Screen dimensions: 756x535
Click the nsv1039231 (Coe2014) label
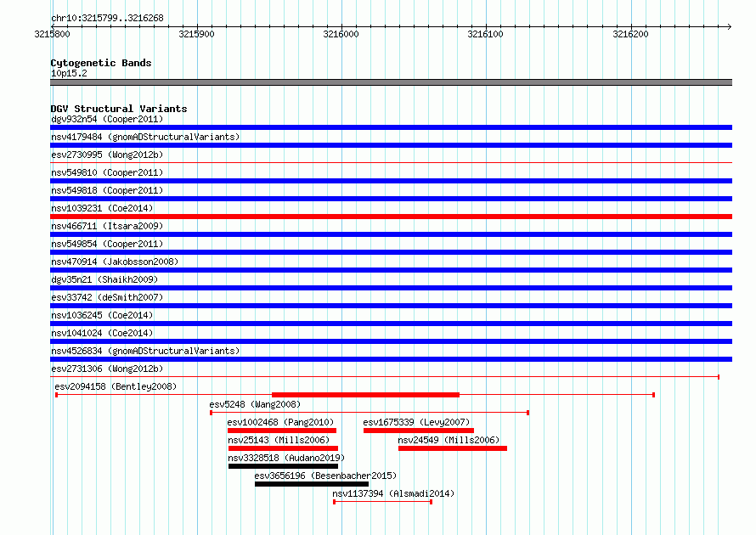tap(102, 208)
